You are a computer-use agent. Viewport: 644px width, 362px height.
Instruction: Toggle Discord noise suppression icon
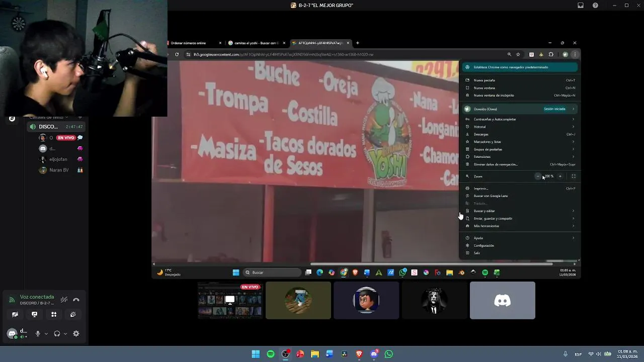click(x=64, y=300)
